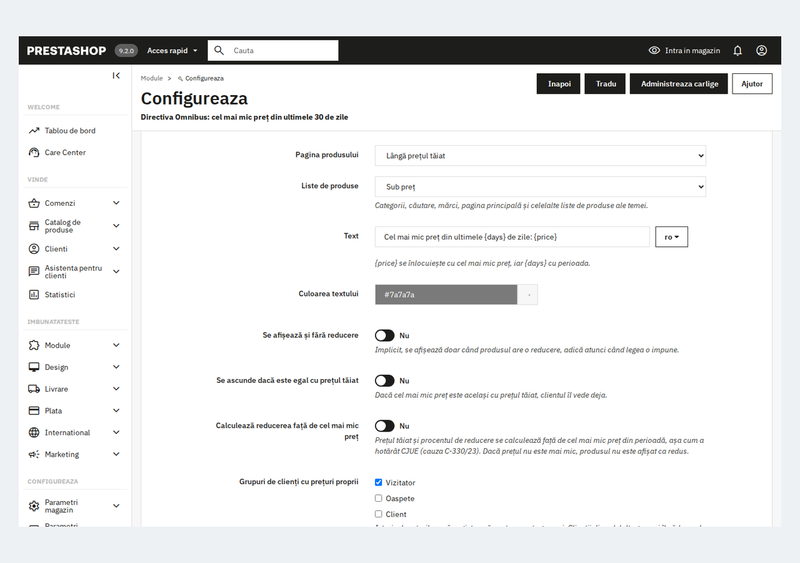Click the International globe icon
The width and height of the screenshot is (800, 563).
(34, 432)
